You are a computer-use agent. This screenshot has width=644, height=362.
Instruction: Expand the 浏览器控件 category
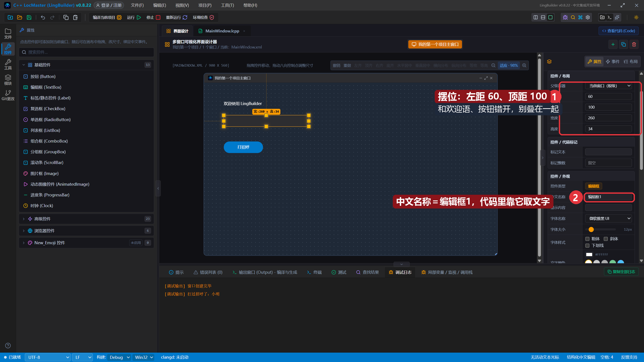87,231
